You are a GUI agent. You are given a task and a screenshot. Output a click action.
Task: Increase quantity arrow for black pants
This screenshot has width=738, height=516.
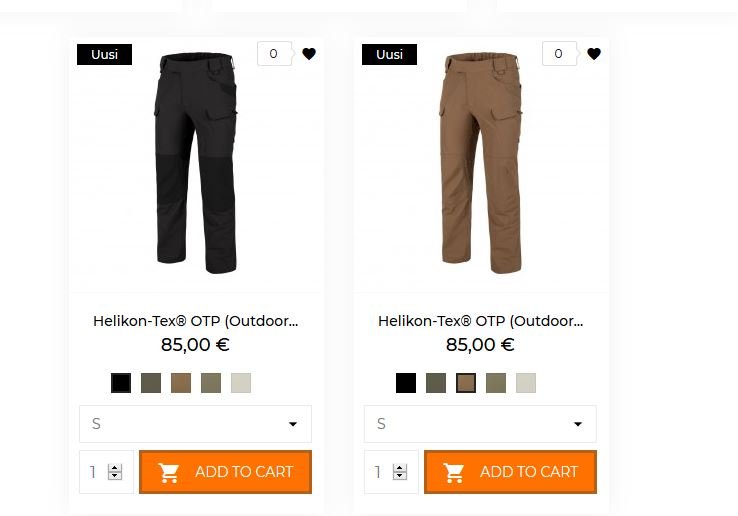[115, 468]
